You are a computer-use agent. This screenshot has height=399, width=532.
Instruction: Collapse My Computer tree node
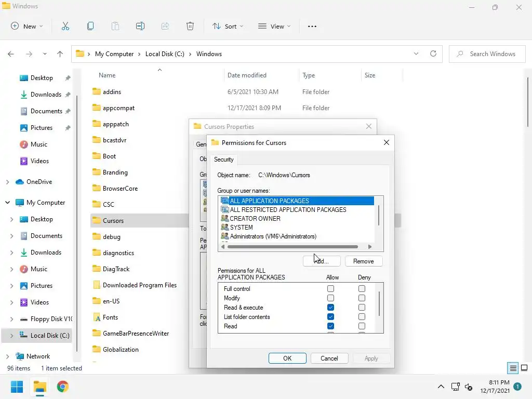pyautogui.click(x=7, y=203)
